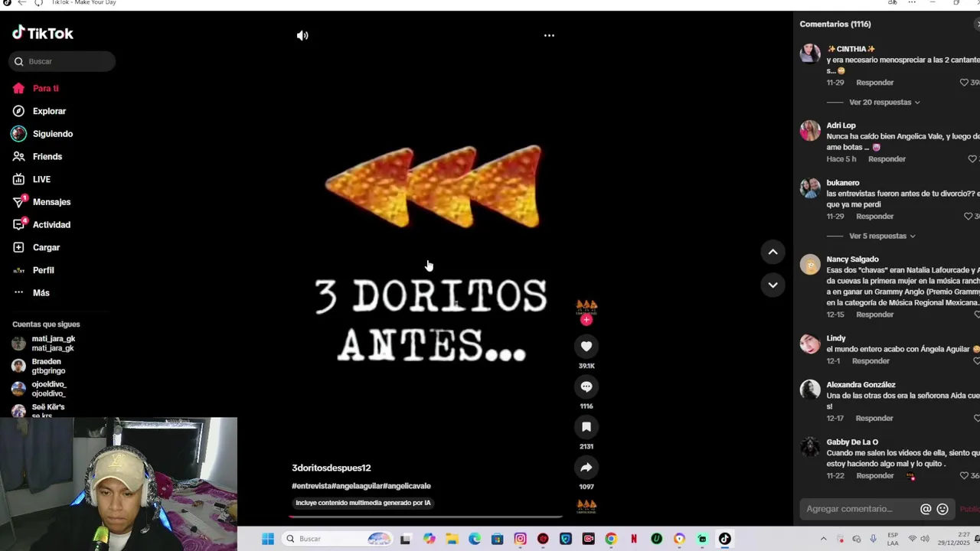Go to the next video
The height and width of the screenshot is (551, 980).
click(773, 285)
